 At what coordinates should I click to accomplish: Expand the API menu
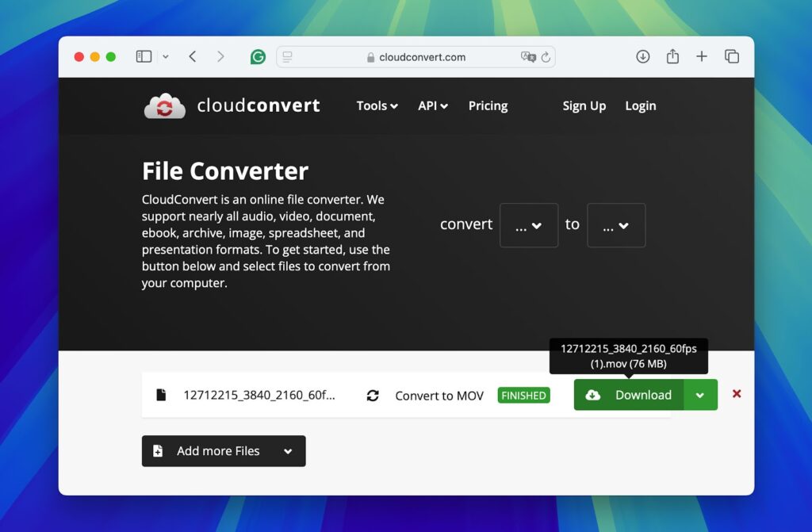(433, 105)
